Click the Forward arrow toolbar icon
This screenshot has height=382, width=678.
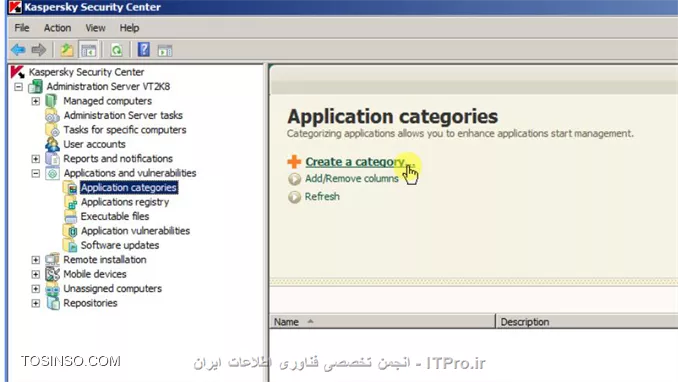click(38, 50)
